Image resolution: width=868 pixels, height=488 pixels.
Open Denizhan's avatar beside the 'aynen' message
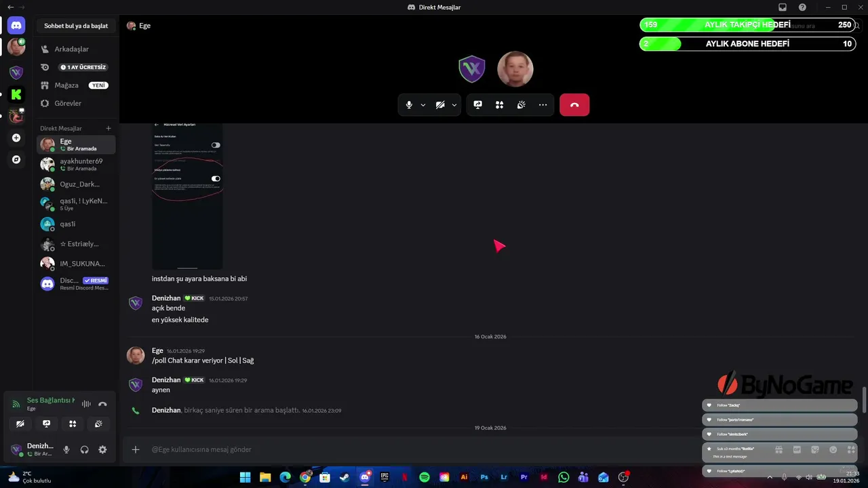(x=136, y=385)
